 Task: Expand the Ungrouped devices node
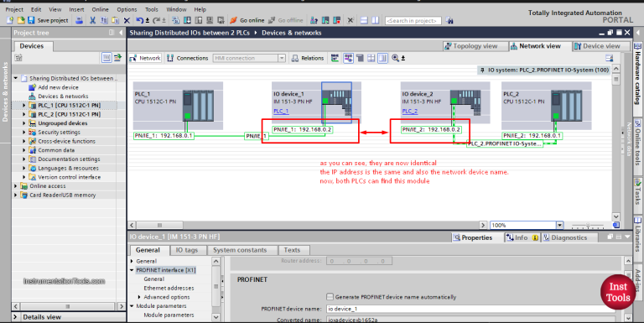23,123
